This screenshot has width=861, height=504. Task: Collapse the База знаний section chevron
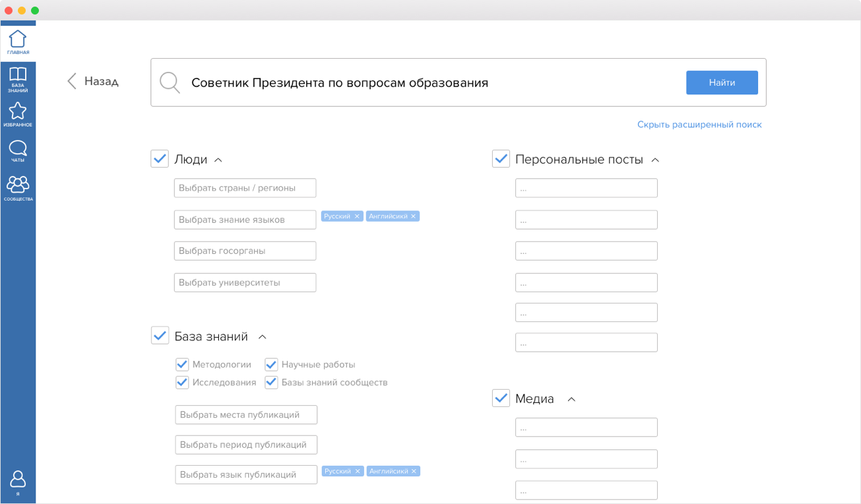262,337
